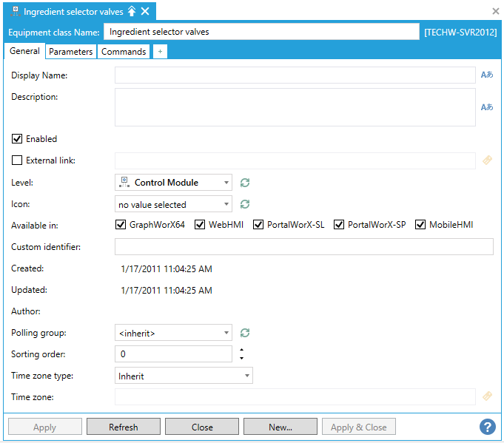Click the tag browse icon beside External link
This screenshot has width=504, height=443.
(x=486, y=160)
